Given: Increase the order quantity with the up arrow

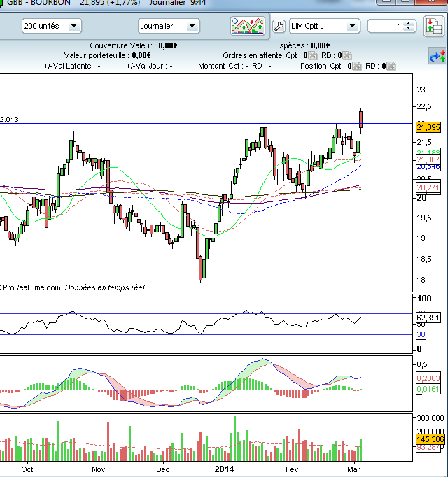Looking at the screenshot, I should pos(408,23).
